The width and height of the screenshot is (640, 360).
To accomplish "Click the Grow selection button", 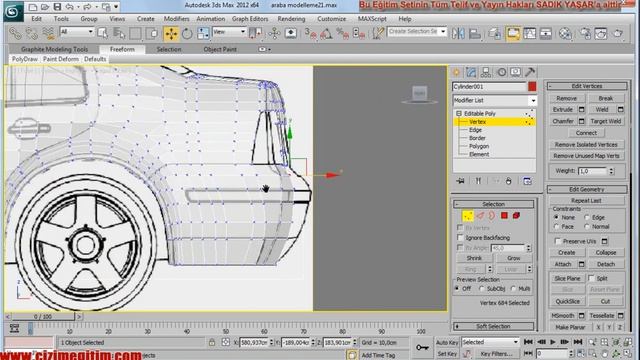I will pos(513,258).
